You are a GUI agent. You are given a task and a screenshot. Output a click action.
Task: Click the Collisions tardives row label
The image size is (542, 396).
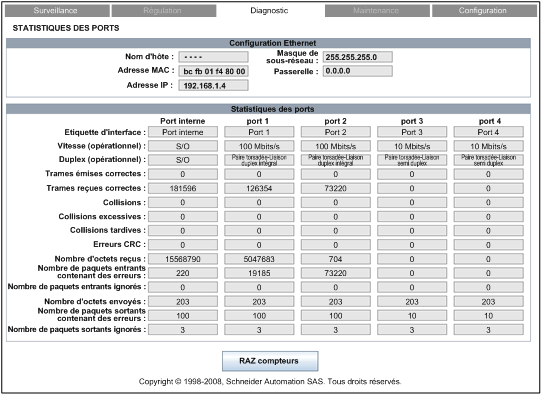click(108, 230)
